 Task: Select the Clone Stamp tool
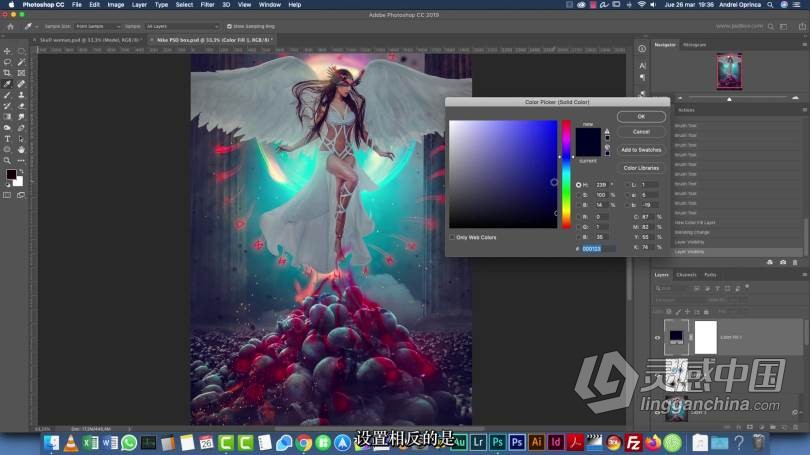coord(21,95)
